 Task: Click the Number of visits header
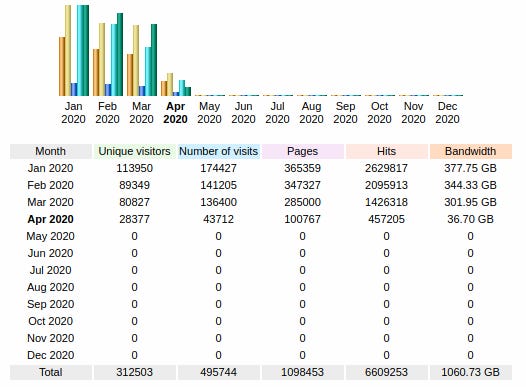[218, 151]
